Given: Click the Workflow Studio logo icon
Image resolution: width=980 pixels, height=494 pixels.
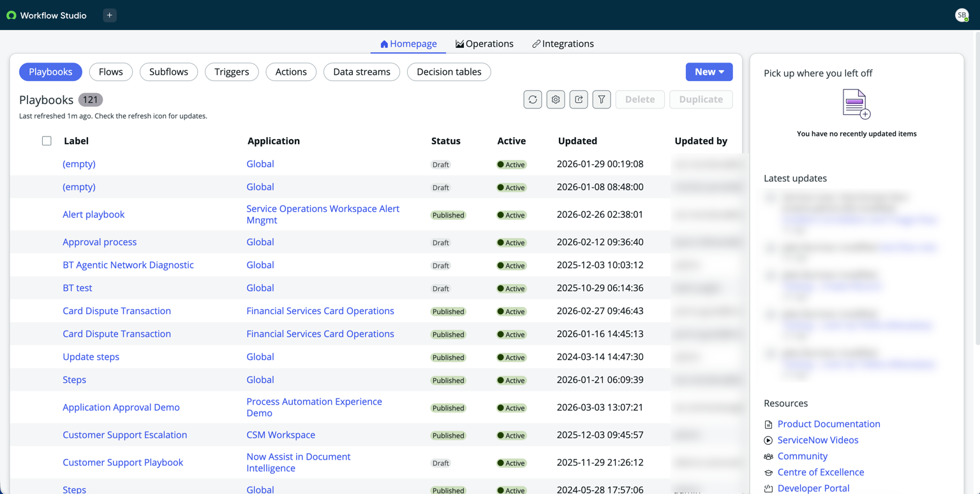Looking at the screenshot, I should [11, 15].
